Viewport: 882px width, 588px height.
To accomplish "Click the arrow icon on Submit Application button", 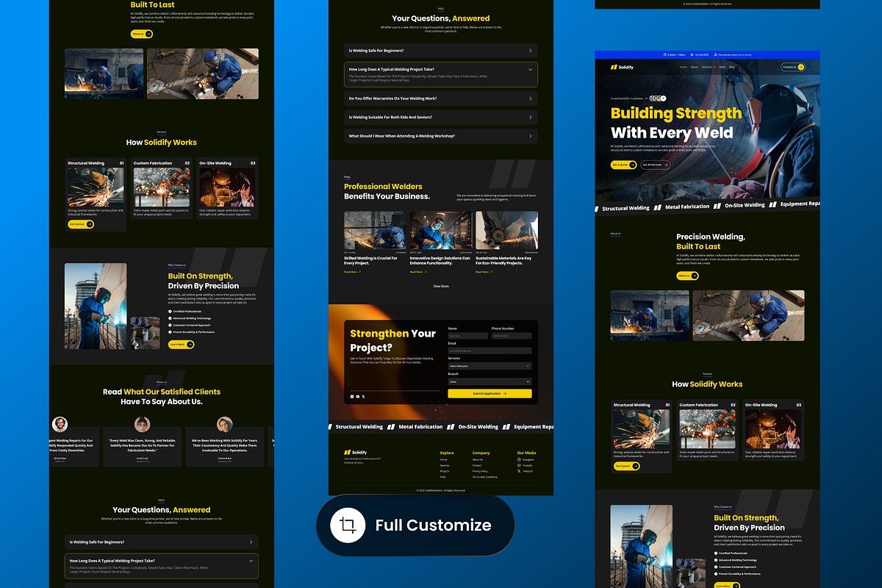I will tap(504, 394).
